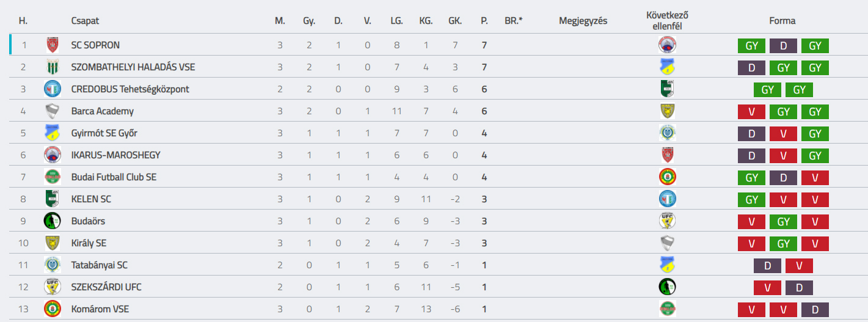
Task: Click SC SOPRON's purple D form badge
Action: click(783, 46)
